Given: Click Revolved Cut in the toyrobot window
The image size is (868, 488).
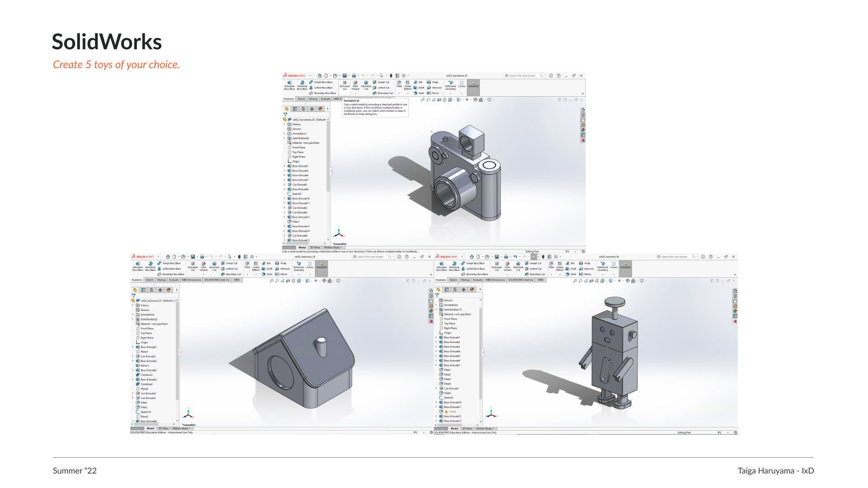Looking at the screenshot, I should tap(518, 266).
